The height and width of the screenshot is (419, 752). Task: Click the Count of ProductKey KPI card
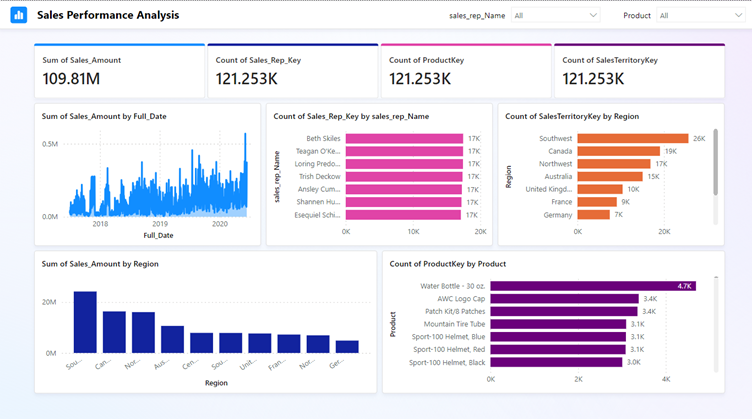click(x=465, y=71)
